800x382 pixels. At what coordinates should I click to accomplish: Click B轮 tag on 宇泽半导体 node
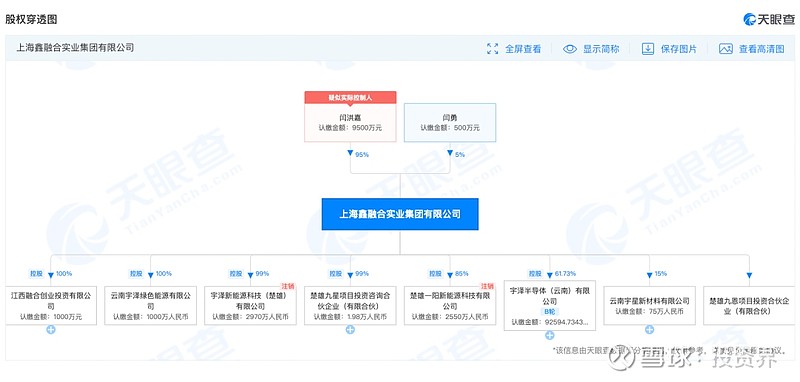(x=549, y=312)
